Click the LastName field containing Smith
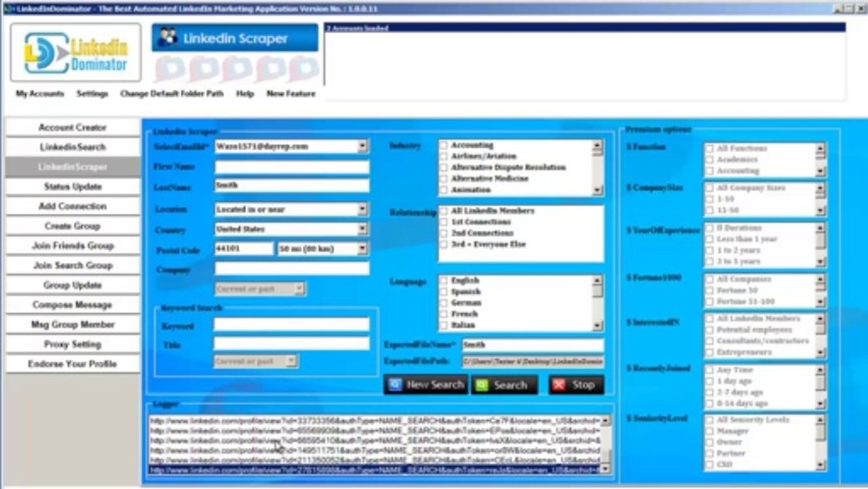The height and width of the screenshot is (489, 868). point(292,185)
